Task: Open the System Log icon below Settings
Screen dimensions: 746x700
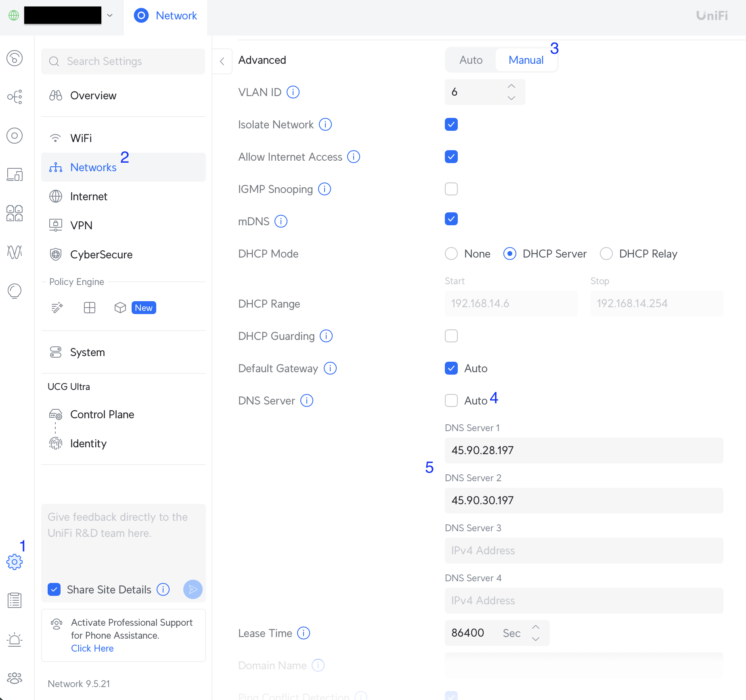Action: [14, 600]
